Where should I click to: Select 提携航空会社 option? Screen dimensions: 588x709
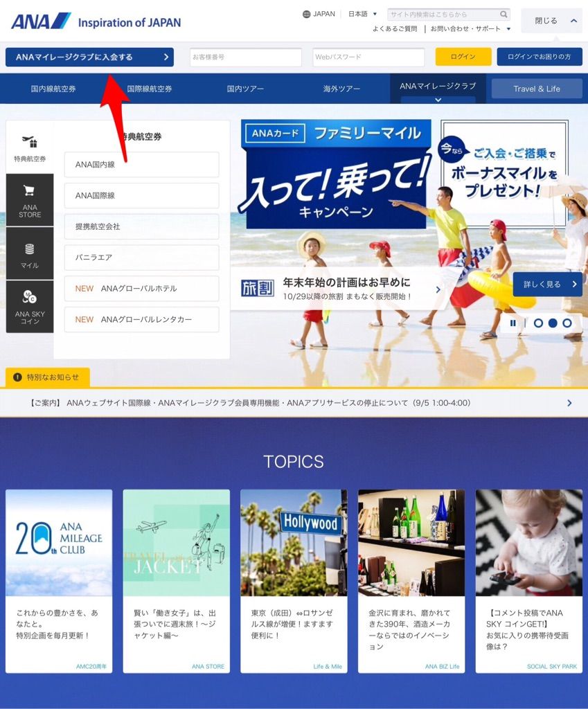[141, 226]
